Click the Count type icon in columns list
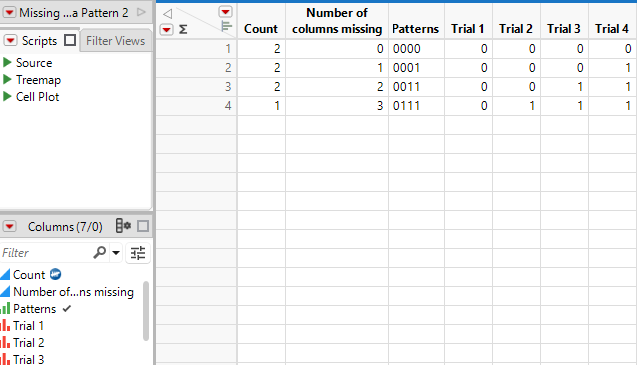 tap(5, 274)
